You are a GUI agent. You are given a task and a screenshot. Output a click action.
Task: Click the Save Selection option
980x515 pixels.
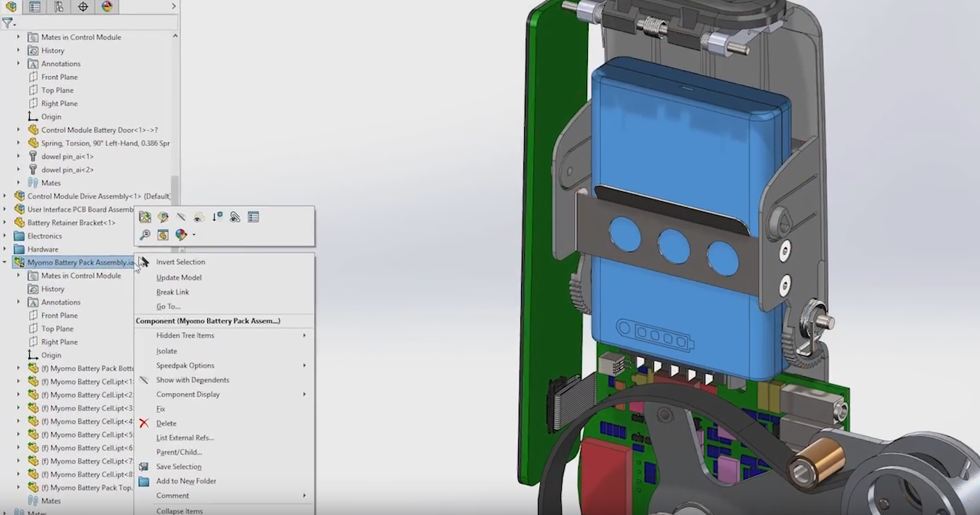(x=180, y=466)
